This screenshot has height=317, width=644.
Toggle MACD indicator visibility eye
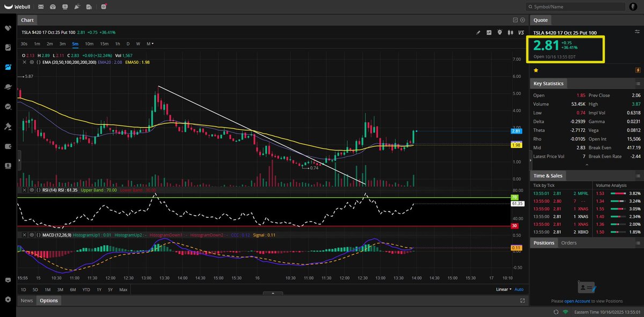coord(31,235)
